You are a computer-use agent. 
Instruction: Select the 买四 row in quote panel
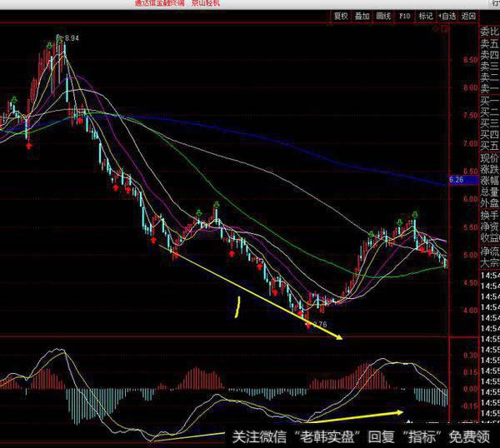[x=490, y=135]
